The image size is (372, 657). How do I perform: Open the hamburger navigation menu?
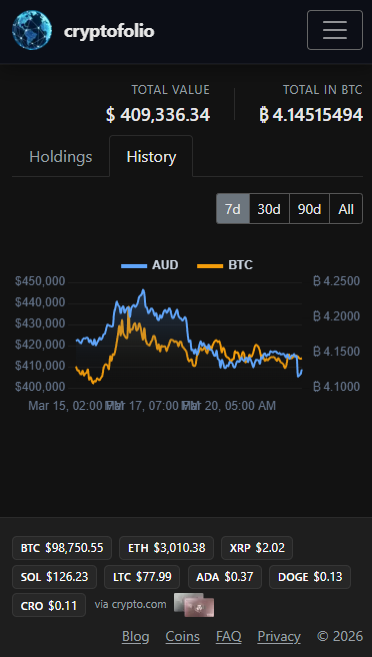click(335, 30)
